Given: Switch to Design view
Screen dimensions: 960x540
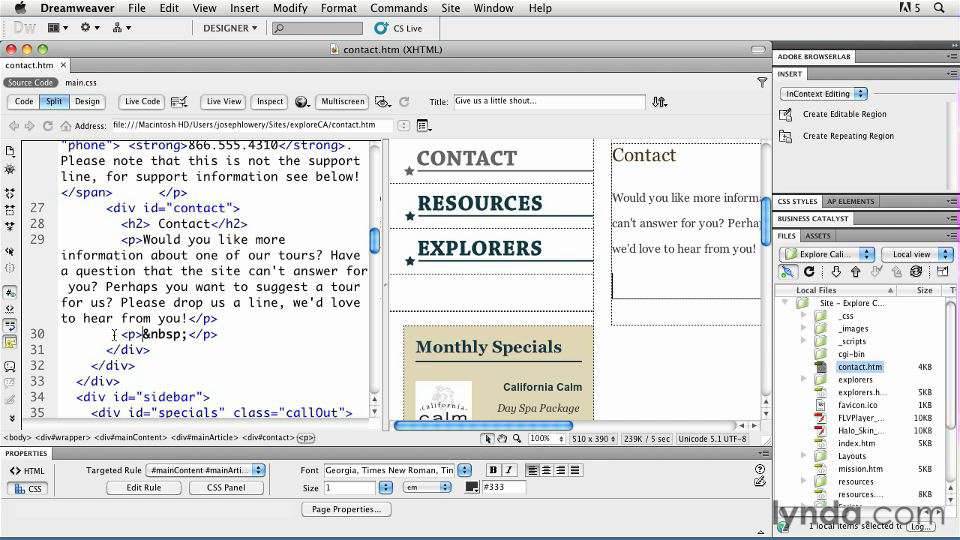Looking at the screenshot, I should click(87, 102).
